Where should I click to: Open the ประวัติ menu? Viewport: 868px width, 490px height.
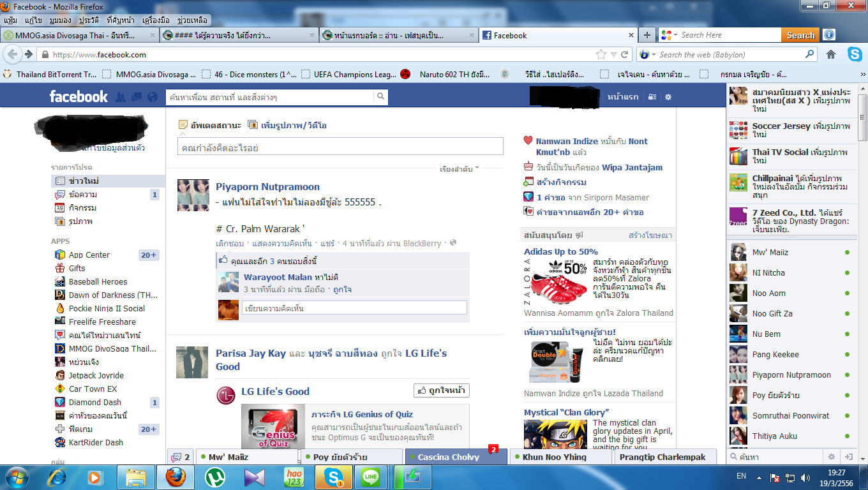point(89,20)
